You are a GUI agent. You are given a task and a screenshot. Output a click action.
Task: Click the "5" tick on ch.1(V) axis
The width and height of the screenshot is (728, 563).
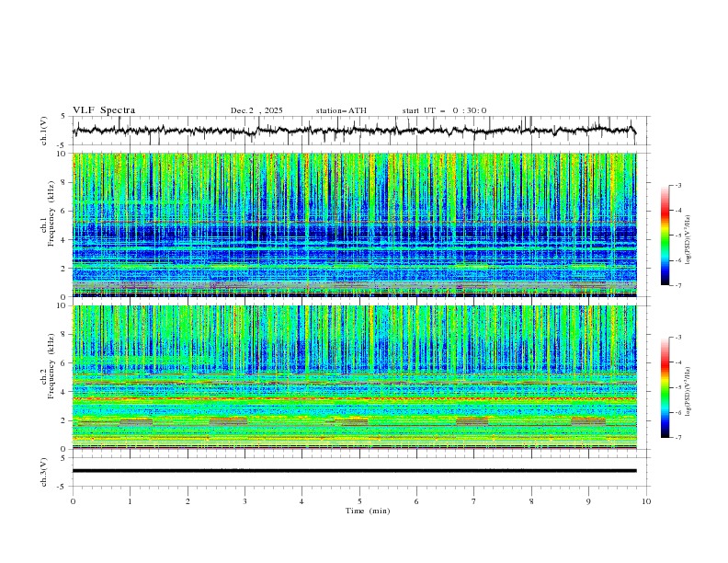(63, 117)
